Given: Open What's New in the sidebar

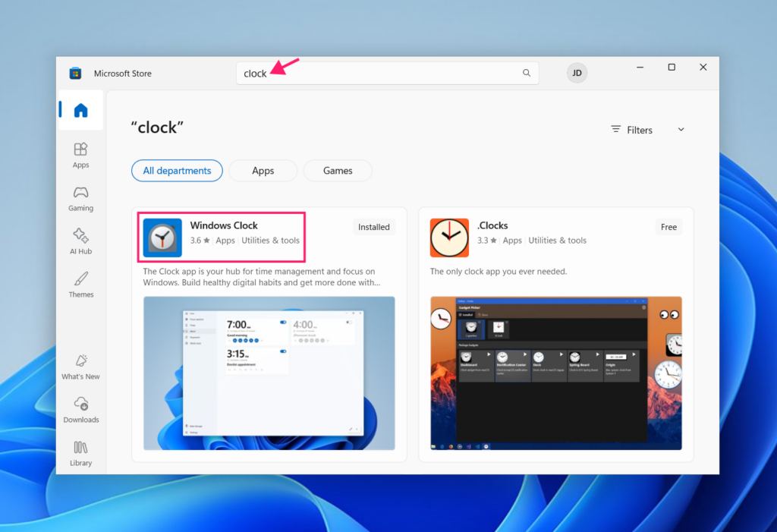Looking at the screenshot, I should [80, 367].
